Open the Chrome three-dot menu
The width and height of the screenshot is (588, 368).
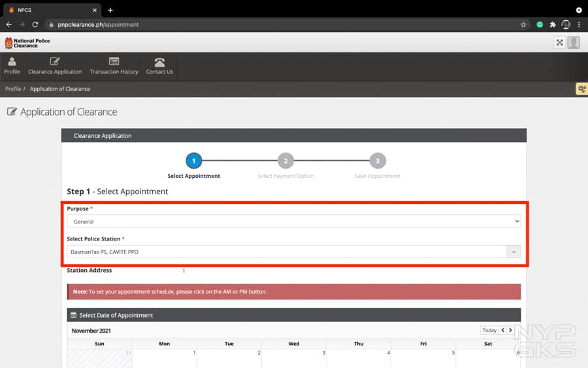coord(579,24)
